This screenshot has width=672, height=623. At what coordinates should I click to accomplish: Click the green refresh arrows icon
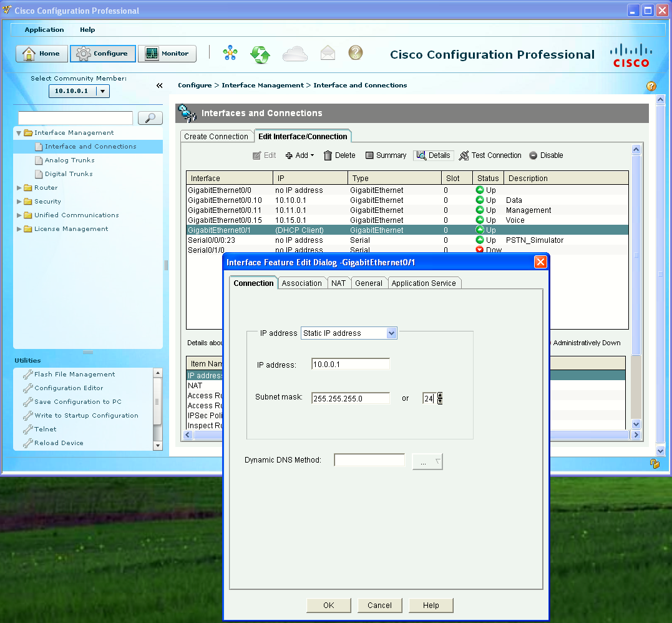[261, 54]
